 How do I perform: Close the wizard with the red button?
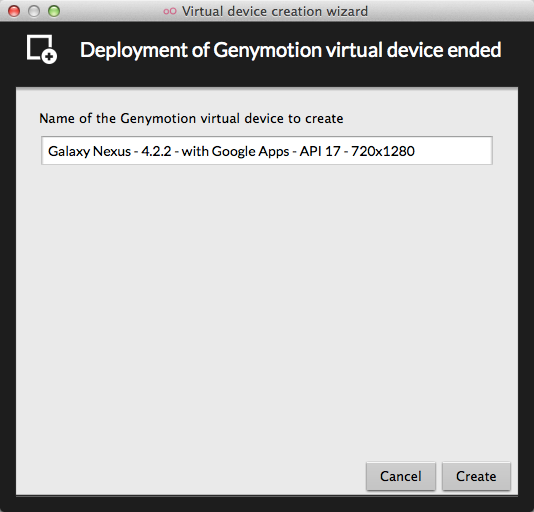(14, 11)
